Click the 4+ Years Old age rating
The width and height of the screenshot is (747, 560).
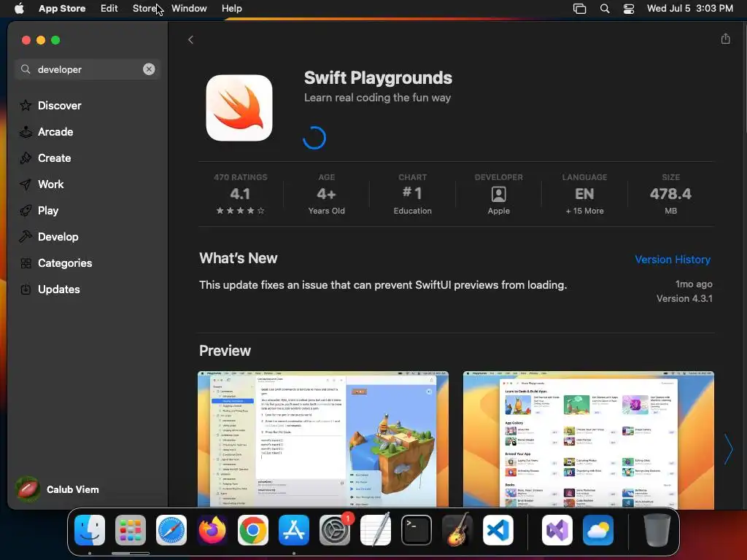(326, 194)
